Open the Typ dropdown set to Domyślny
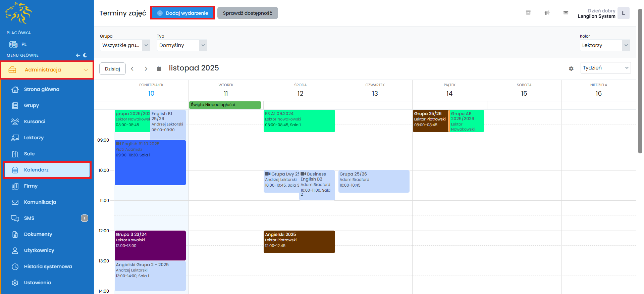Image resolution: width=644 pixels, height=294 pixels. click(x=182, y=45)
